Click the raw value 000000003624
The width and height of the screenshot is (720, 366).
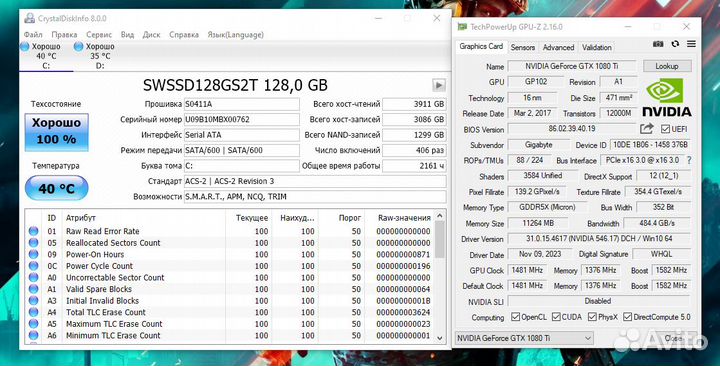pyautogui.click(x=404, y=312)
